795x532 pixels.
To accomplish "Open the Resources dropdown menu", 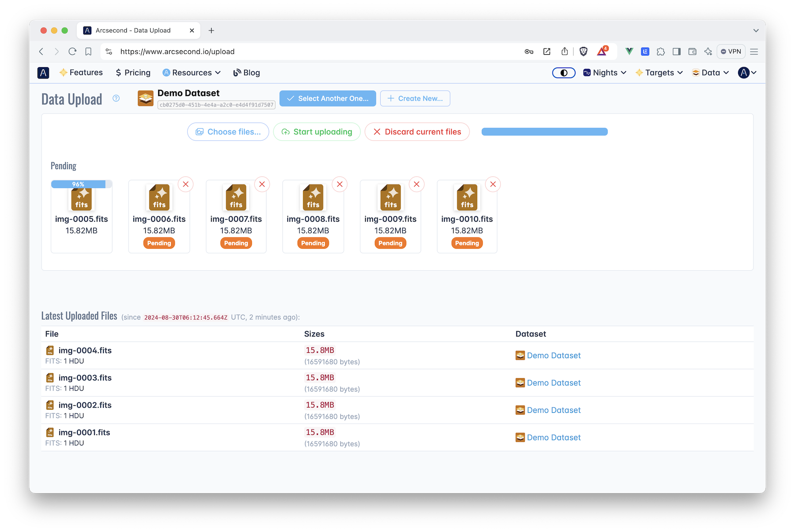I will click(x=191, y=72).
